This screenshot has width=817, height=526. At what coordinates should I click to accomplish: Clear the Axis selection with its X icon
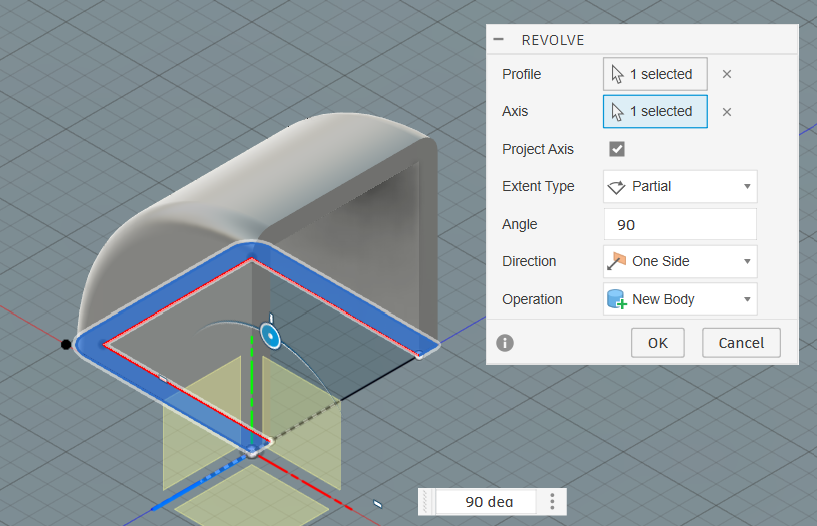point(727,112)
